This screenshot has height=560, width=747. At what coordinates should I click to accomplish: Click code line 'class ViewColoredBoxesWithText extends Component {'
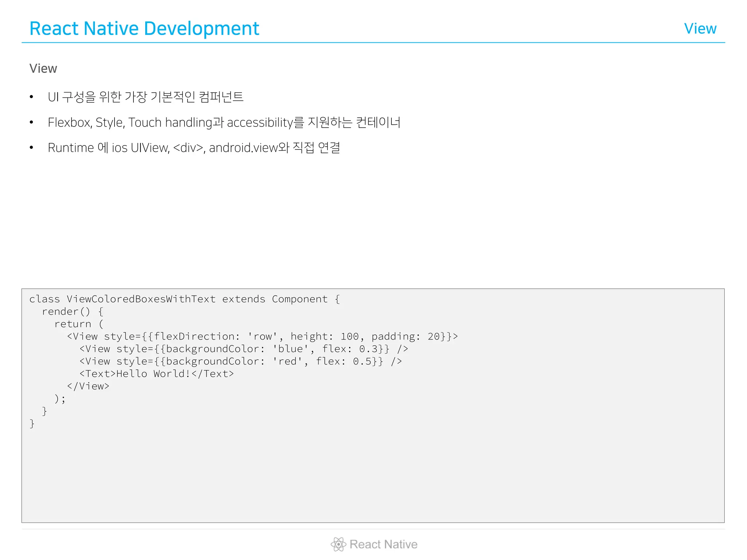click(x=185, y=299)
